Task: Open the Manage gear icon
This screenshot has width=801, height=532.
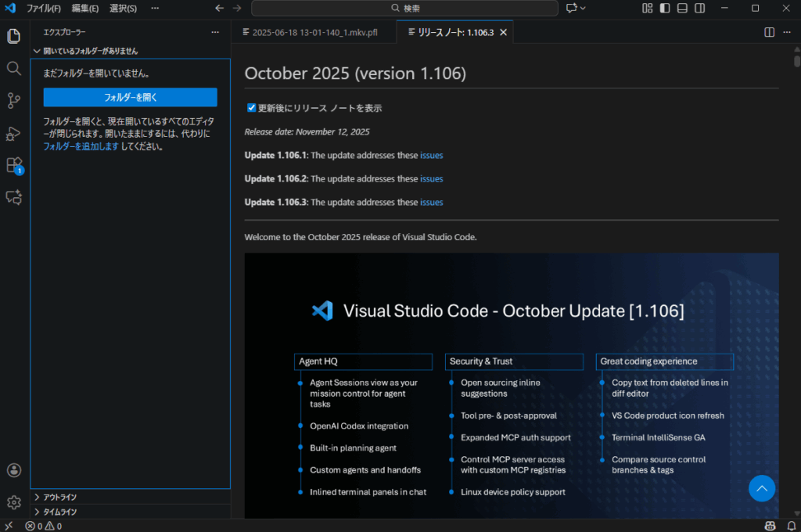Action: (13, 502)
